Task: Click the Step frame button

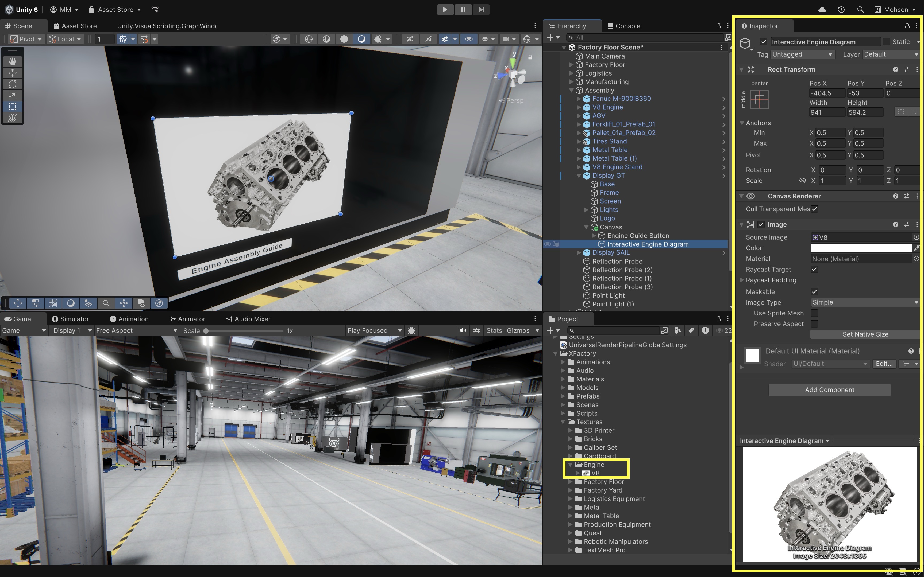Action: click(x=481, y=10)
